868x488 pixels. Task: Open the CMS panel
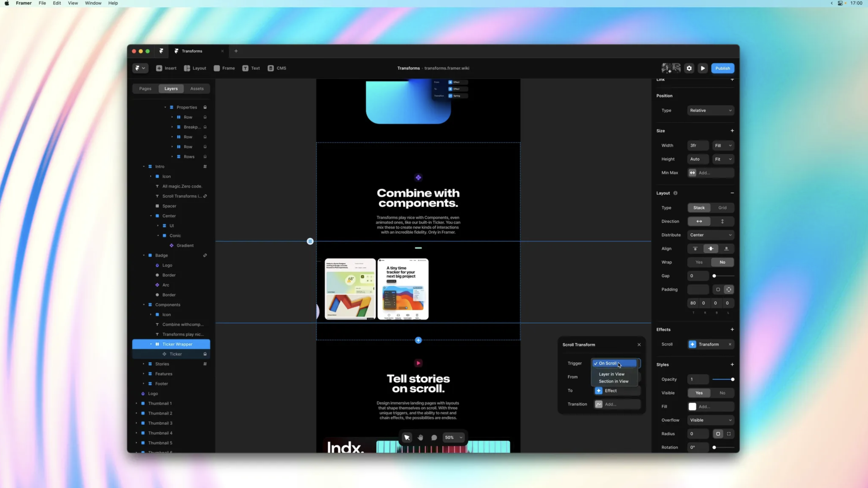click(277, 68)
